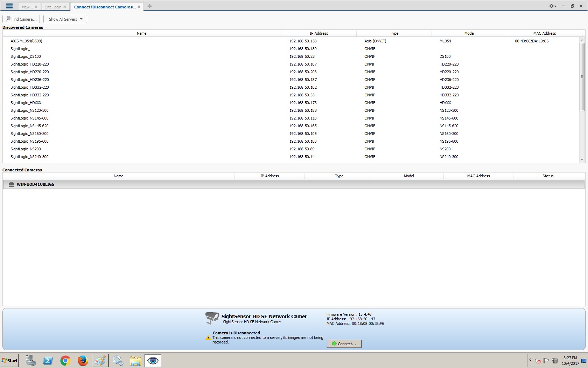The height and width of the screenshot is (368, 588).
Task: Open the Action Center flag icon
Action: 546,361
